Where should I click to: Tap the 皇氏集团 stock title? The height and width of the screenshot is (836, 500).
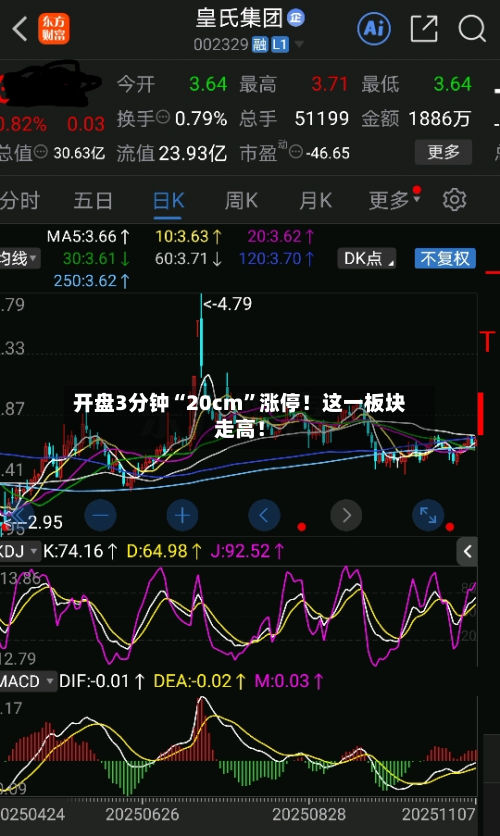pos(239,18)
